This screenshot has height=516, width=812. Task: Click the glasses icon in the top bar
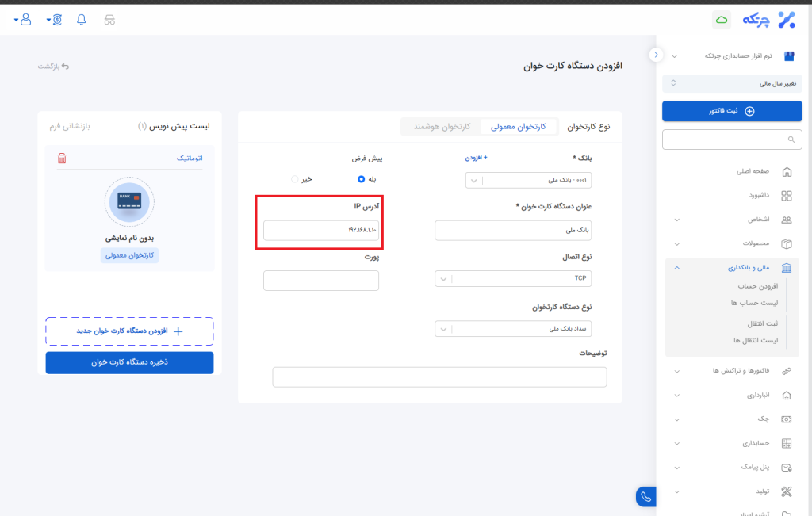(109, 20)
